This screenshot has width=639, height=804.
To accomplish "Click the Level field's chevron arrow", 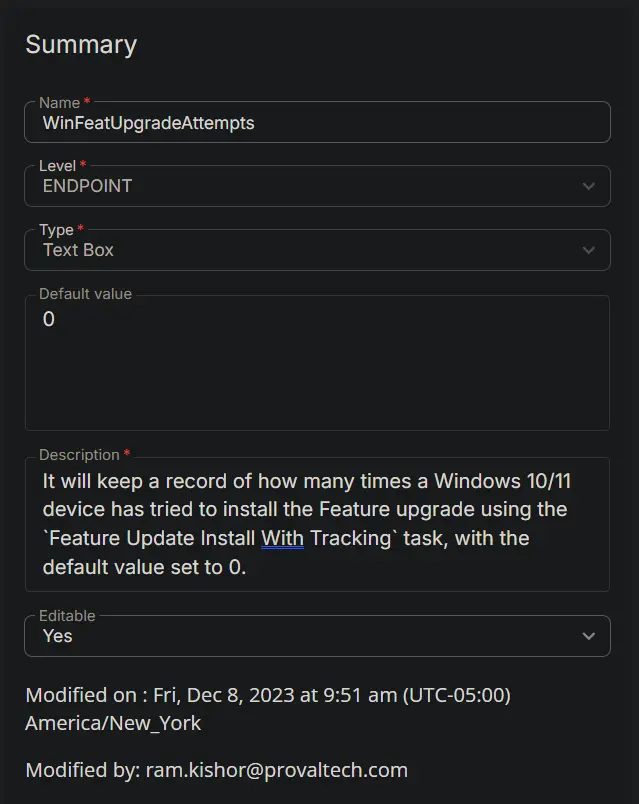I will (589, 186).
